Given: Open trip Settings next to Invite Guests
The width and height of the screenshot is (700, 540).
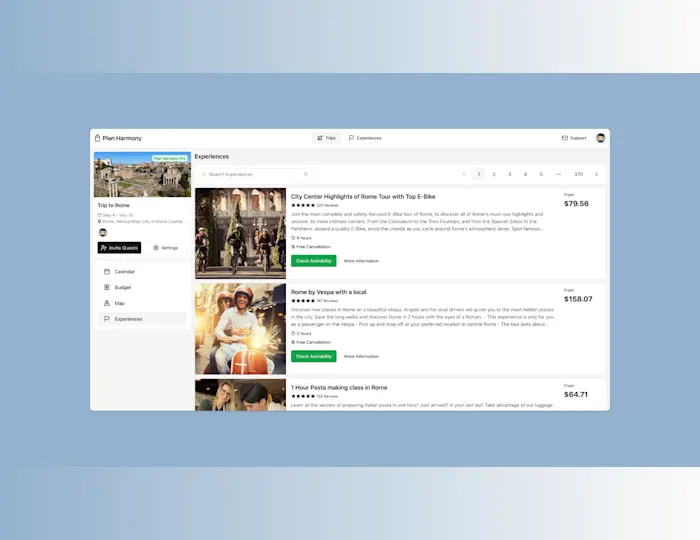Looking at the screenshot, I should [166, 248].
